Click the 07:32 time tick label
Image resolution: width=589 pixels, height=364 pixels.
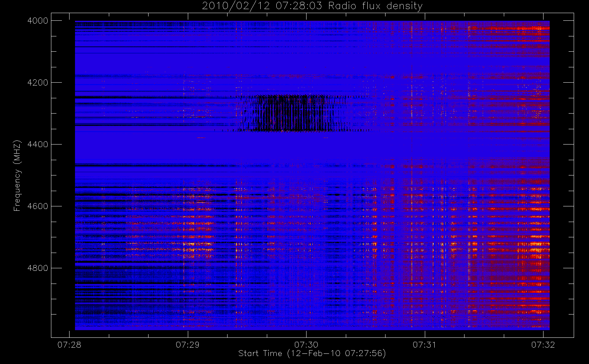tap(543, 345)
